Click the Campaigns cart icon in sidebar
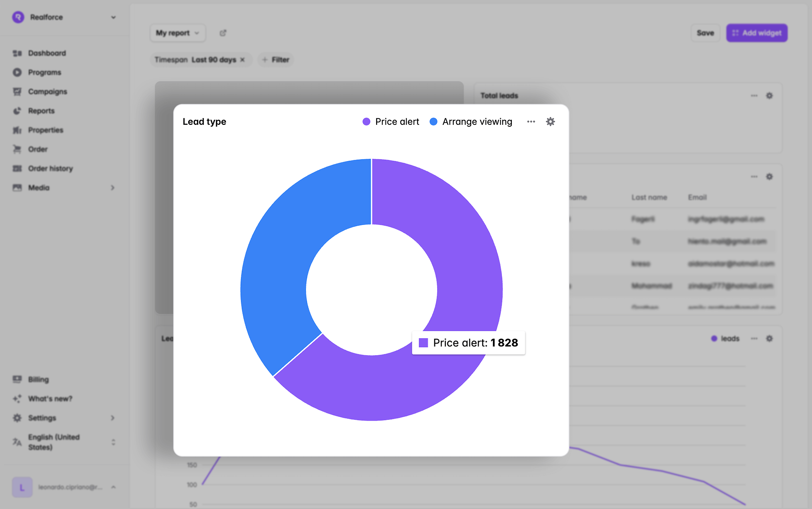The image size is (812, 509). pos(17,92)
